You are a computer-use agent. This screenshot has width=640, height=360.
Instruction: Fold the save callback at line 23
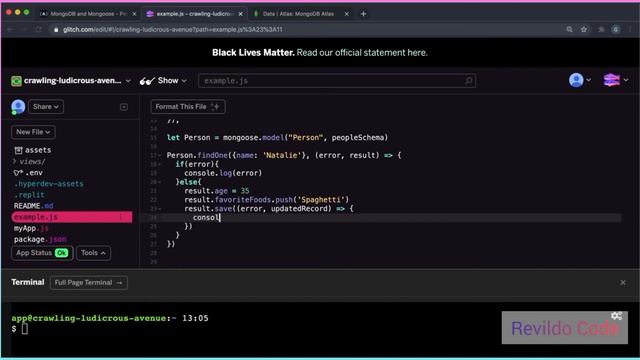[x=159, y=209]
